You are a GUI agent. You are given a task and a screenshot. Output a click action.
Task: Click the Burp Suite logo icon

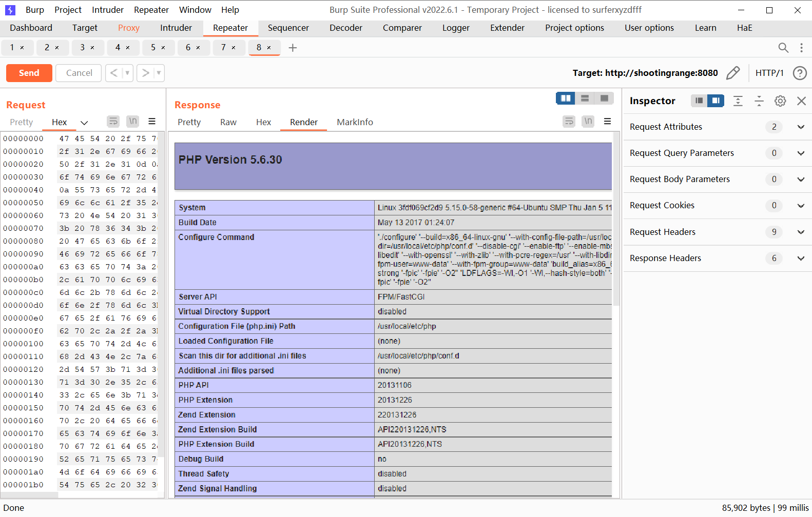[10, 10]
